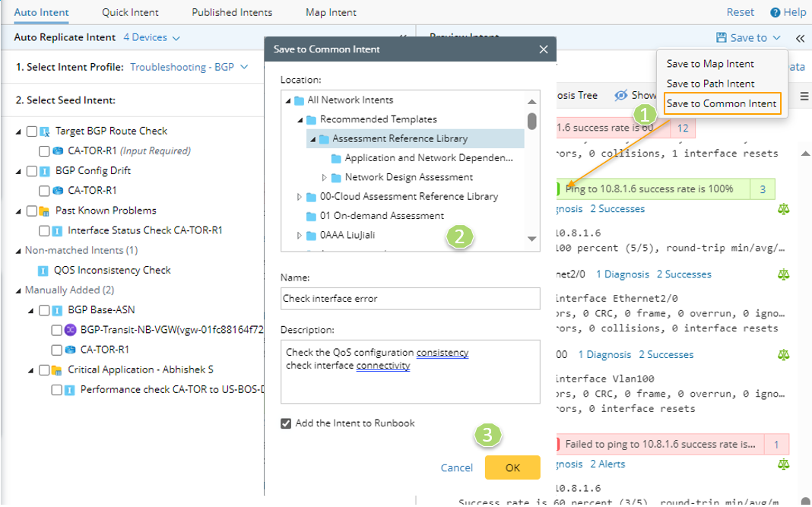This screenshot has height=507, width=812.
Task: Open the 4 Devices dropdown
Action: 151,37
